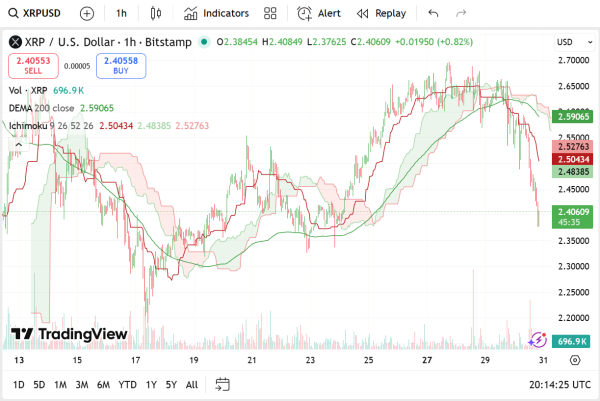Open the go to date calendar icon
The height and width of the screenshot is (401, 600).
[x=223, y=384]
